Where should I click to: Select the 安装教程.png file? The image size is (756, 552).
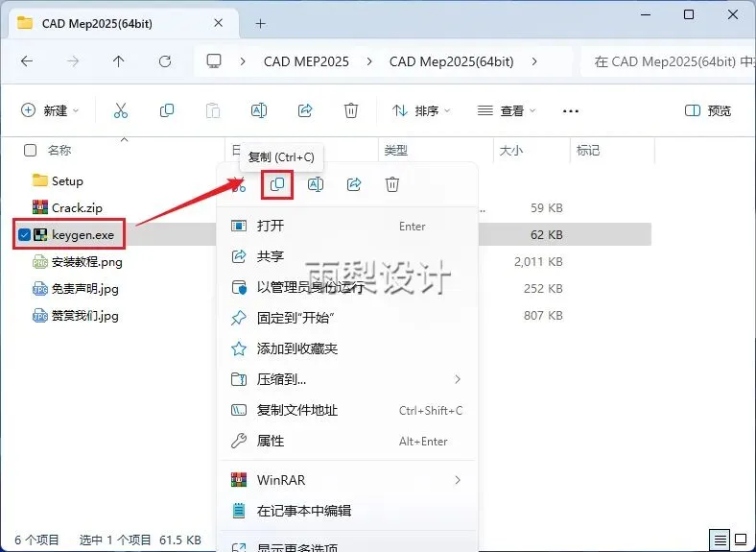coord(86,262)
